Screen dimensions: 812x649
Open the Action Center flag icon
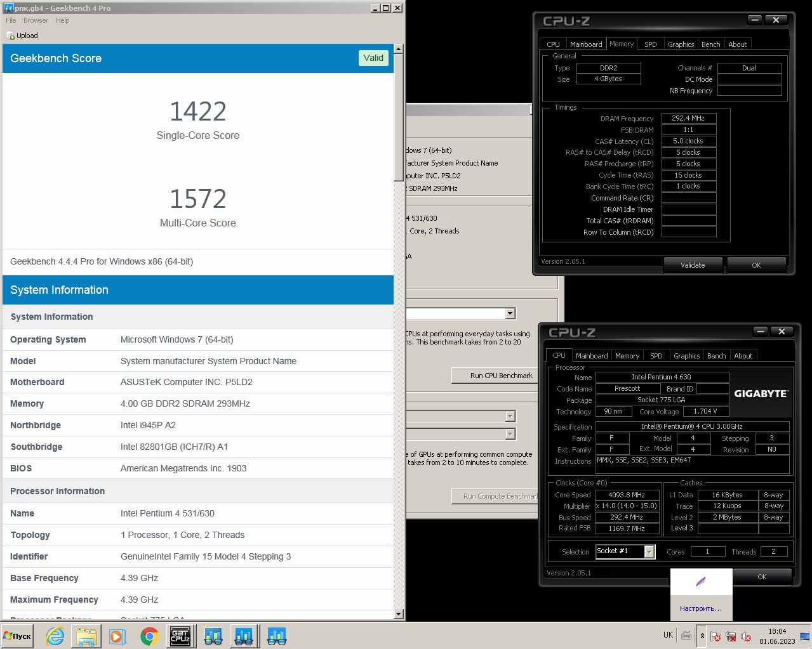tap(715, 636)
